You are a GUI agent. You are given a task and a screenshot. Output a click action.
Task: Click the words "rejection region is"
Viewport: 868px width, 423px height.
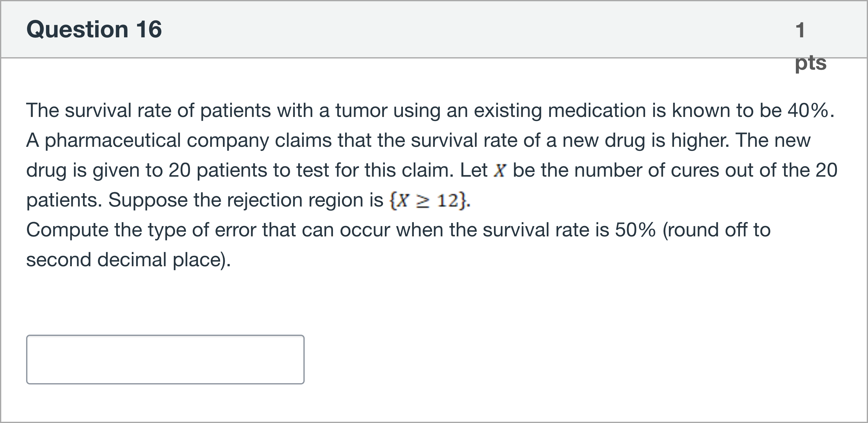tap(305, 200)
